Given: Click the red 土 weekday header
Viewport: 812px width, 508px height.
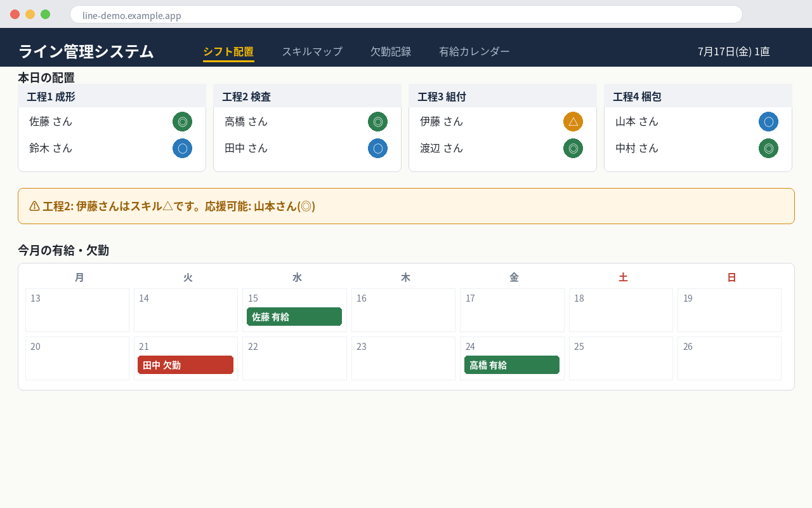Looking at the screenshot, I should 623,277.
